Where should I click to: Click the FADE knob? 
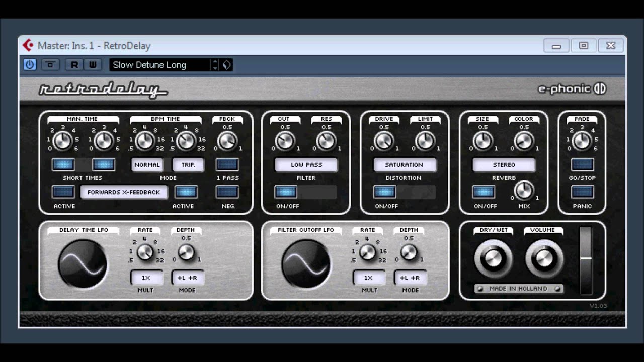(x=582, y=141)
